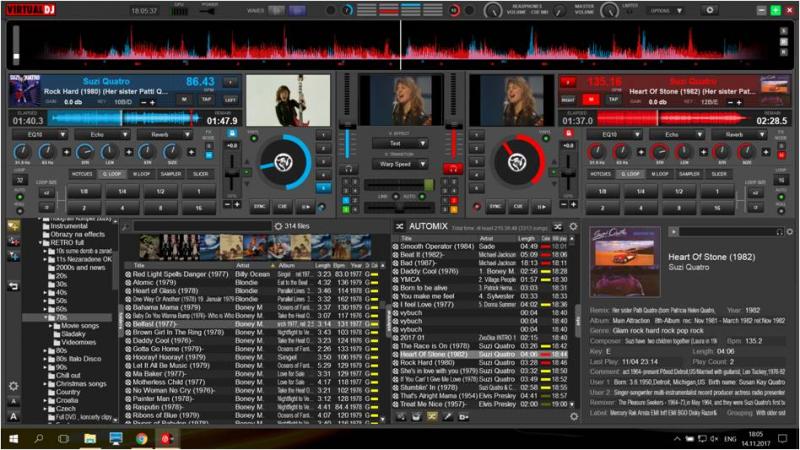Click the small font size A icon
The width and height of the screenshot is (800, 450).
[x=14, y=402]
